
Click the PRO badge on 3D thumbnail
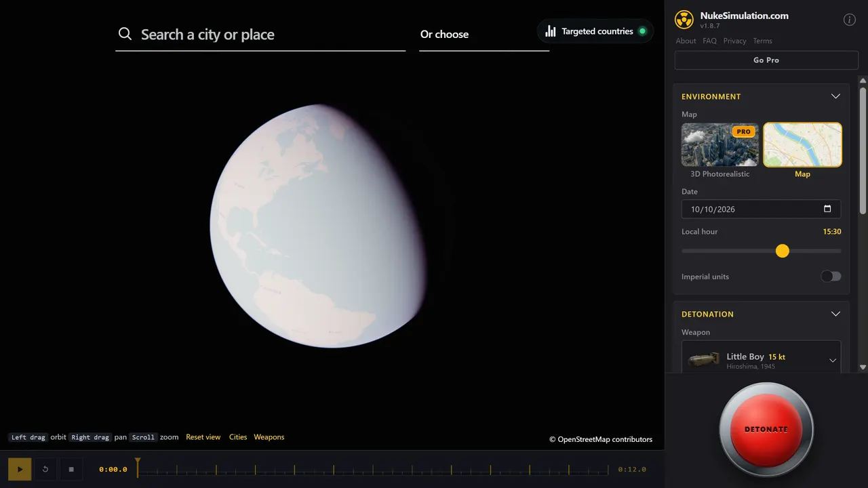pos(744,131)
